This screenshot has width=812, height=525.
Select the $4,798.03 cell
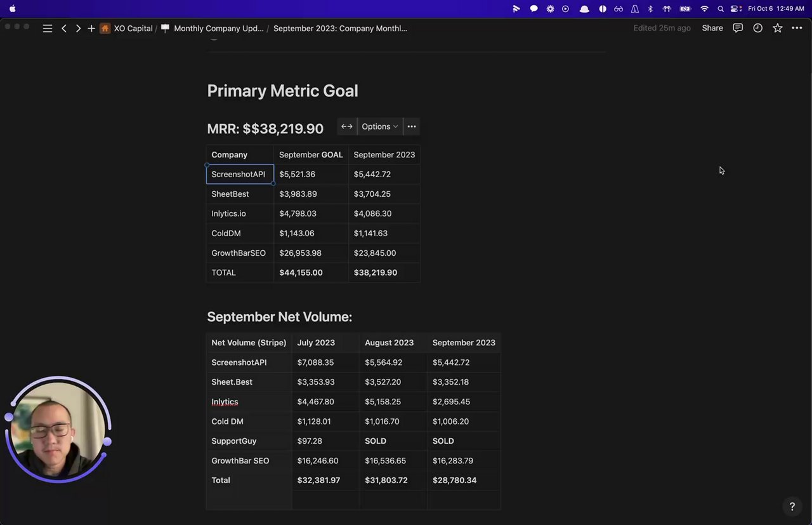(311, 214)
